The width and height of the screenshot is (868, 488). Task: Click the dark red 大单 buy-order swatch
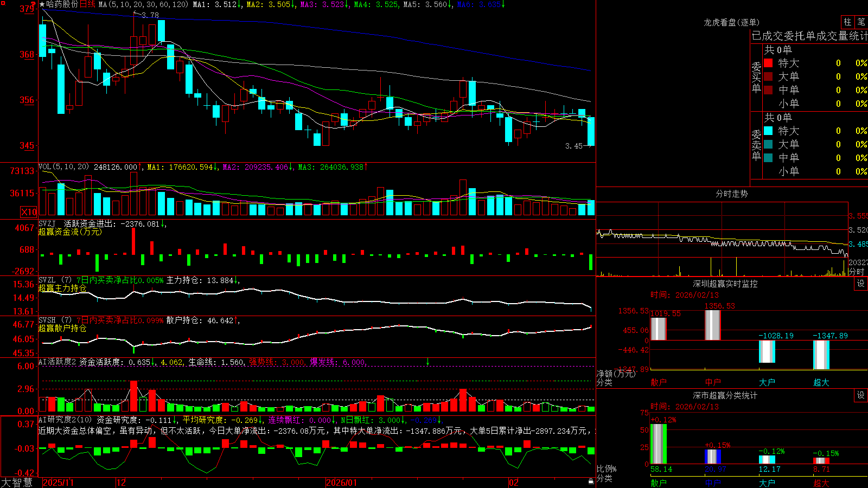pyautogui.click(x=768, y=76)
